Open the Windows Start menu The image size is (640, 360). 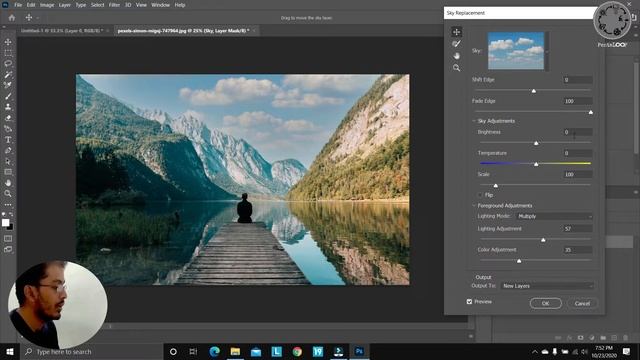pos(10,351)
